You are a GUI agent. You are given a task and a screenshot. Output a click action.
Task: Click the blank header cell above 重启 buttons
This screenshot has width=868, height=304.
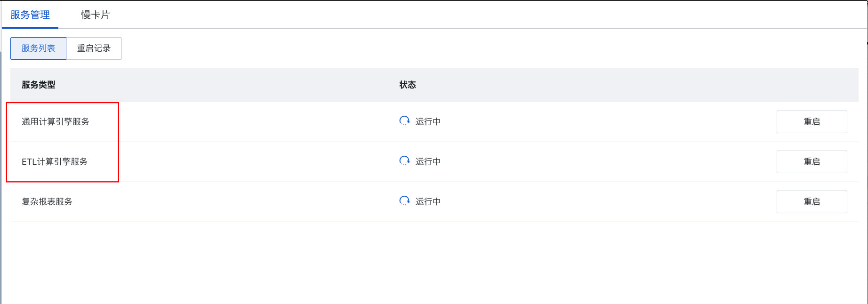click(x=812, y=85)
